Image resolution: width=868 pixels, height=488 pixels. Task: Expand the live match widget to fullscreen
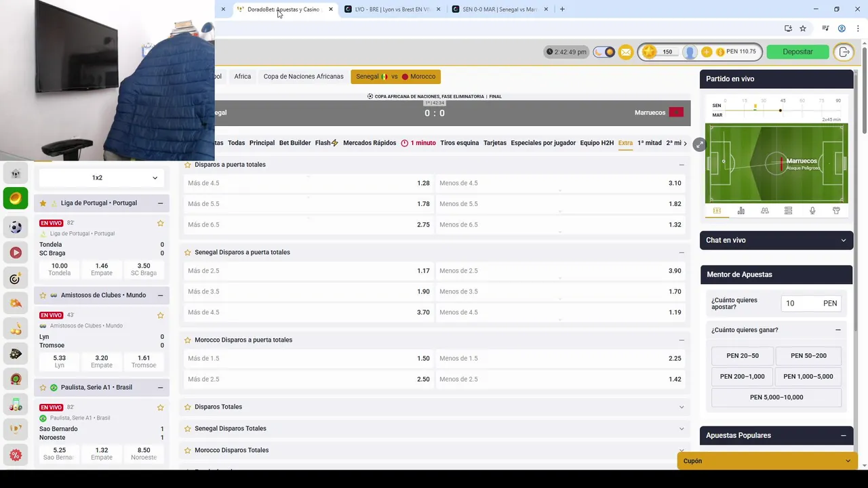point(699,144)
